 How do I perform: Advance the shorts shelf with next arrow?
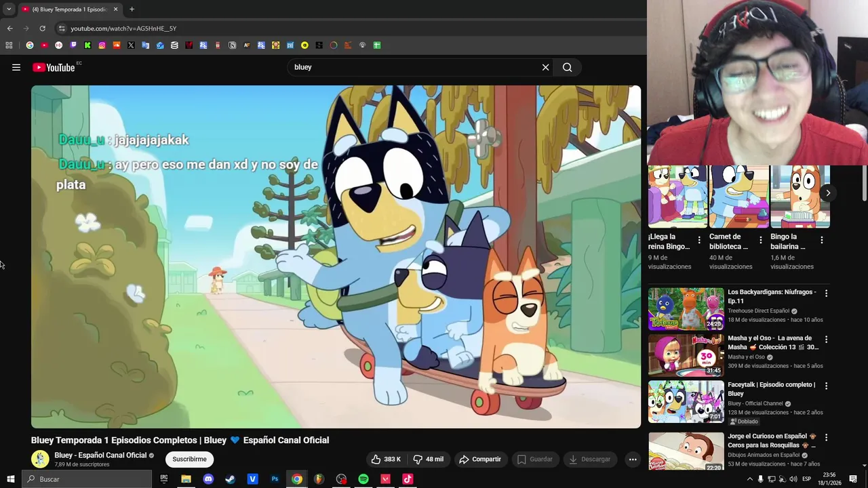pyautogui.click(x=828, y=192)
